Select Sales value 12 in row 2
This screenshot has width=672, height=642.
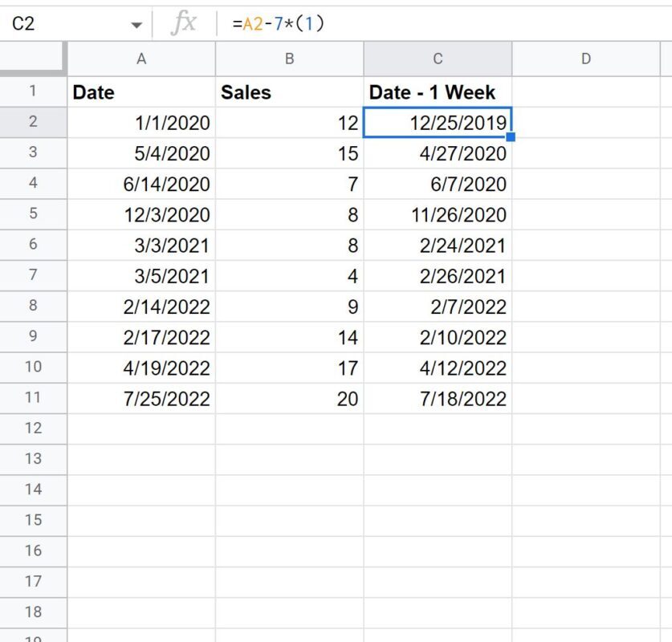[x=290, y=123]
